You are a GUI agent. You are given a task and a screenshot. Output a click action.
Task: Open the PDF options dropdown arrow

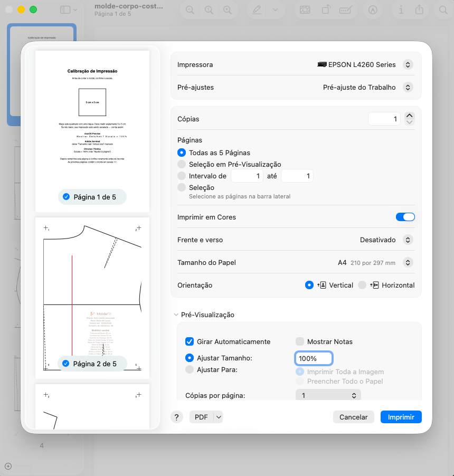point(219,417)
